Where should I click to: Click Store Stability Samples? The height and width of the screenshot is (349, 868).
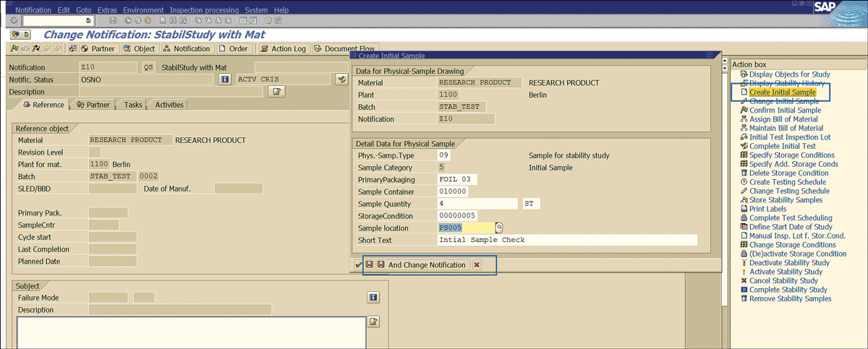tap(786, 200)
